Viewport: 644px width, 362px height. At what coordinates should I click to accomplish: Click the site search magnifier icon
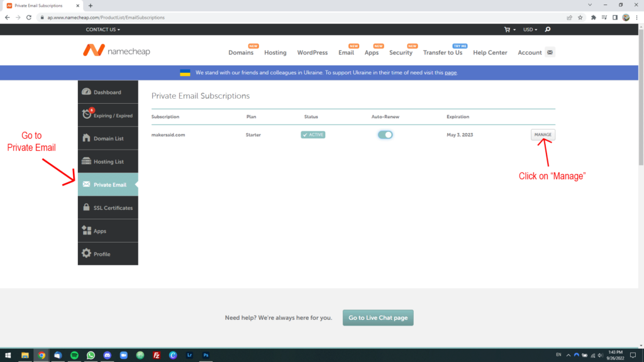point(548,30)
